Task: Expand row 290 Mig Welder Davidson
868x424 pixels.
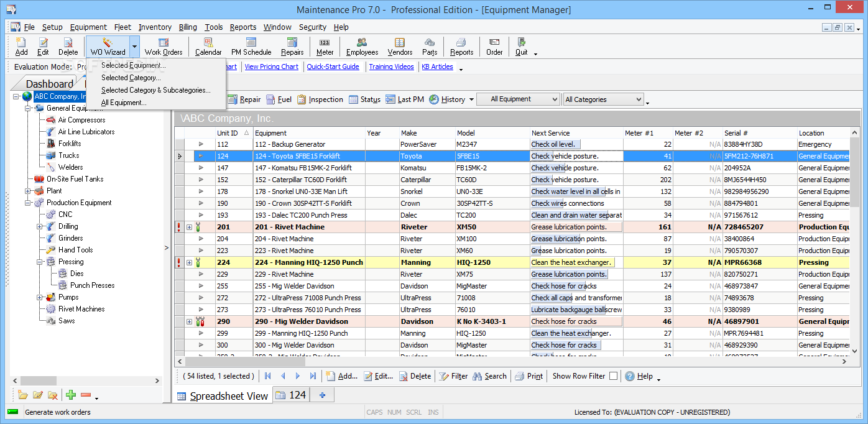Action: (189, 321)
